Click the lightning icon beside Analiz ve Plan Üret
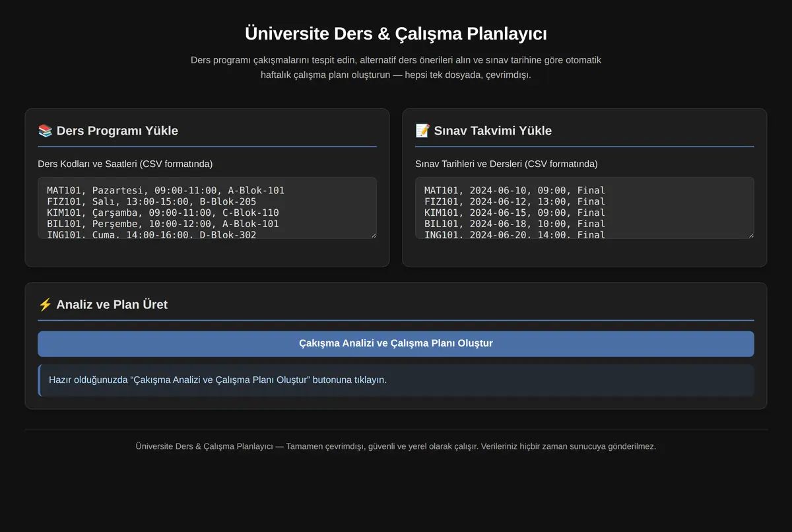792x532 pixels. coord(46,304)
